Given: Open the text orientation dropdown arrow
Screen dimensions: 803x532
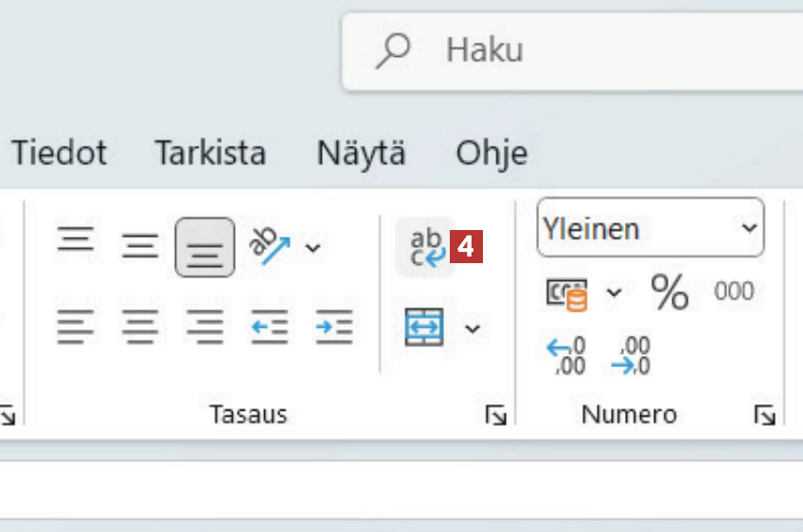Looking at the screenshot, I should [x=312, y=249].
